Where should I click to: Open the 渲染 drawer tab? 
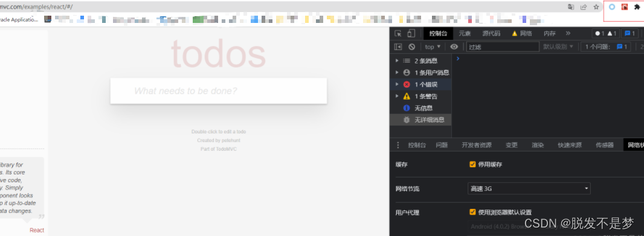pos(538,145)
